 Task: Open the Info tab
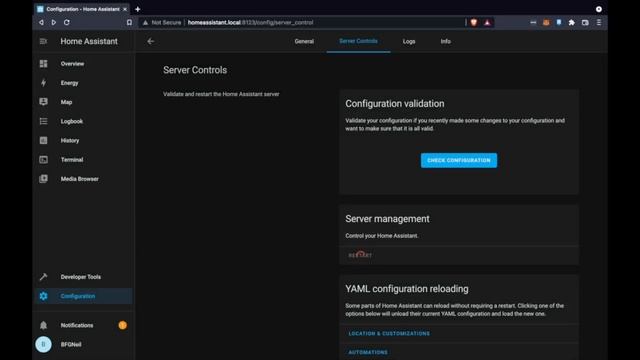(445, 41)
